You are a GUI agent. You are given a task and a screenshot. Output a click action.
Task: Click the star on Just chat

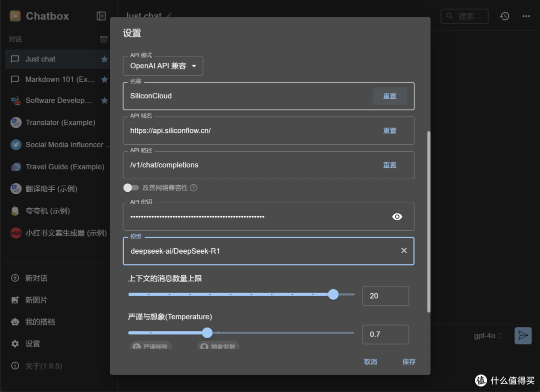(x=104, y=59)
